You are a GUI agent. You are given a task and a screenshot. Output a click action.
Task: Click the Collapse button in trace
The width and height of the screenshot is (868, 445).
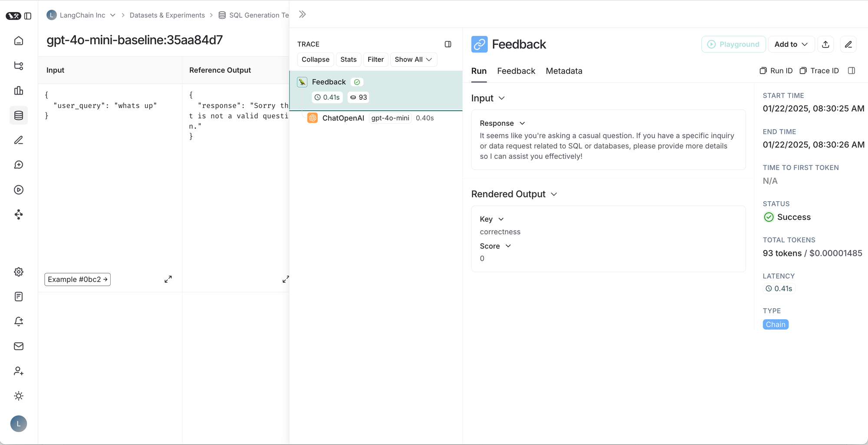tap(315, 59)
